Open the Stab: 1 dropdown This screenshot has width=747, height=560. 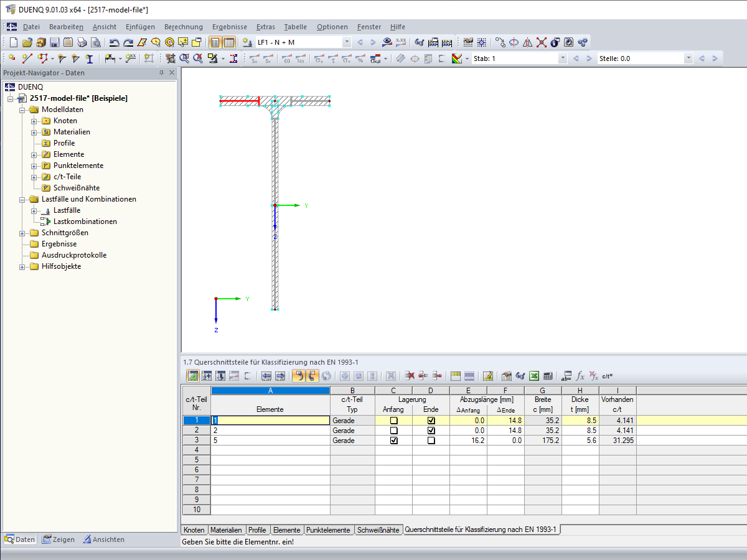point(563,58)
